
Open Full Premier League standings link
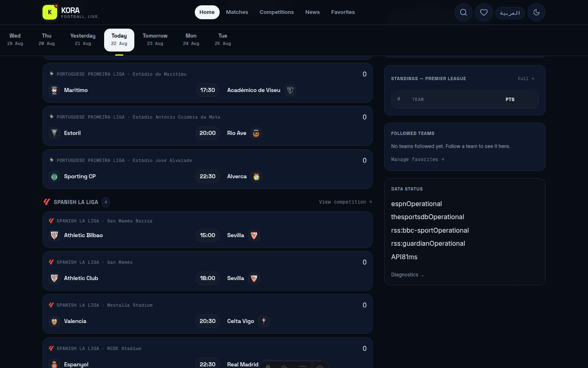pos(526,79)
